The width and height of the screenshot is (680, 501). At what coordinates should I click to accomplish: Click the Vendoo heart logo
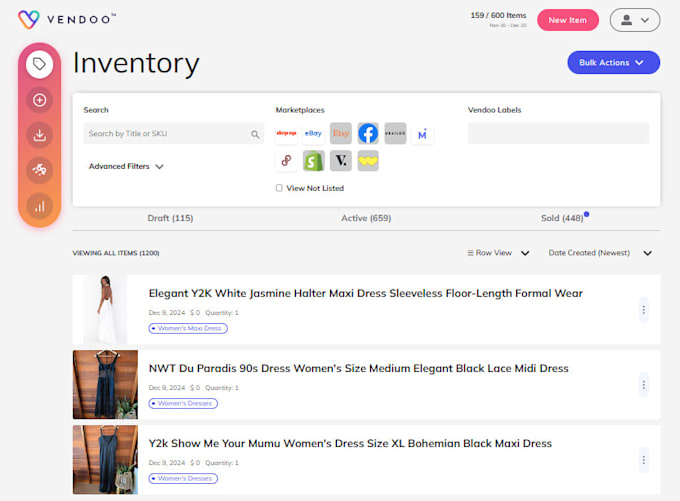pos(29,20)
